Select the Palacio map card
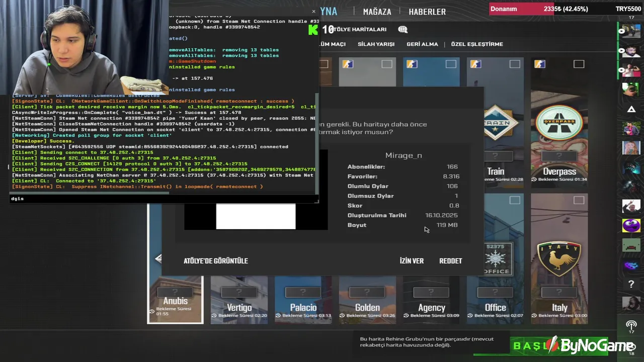The width and height of the screenshot is (644, 362). (x=303, y=300)
